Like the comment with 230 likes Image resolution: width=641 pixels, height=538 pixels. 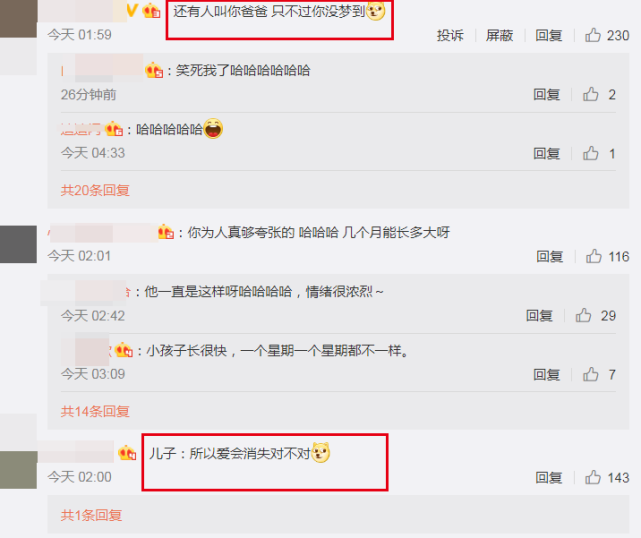(x=593, y=35)
